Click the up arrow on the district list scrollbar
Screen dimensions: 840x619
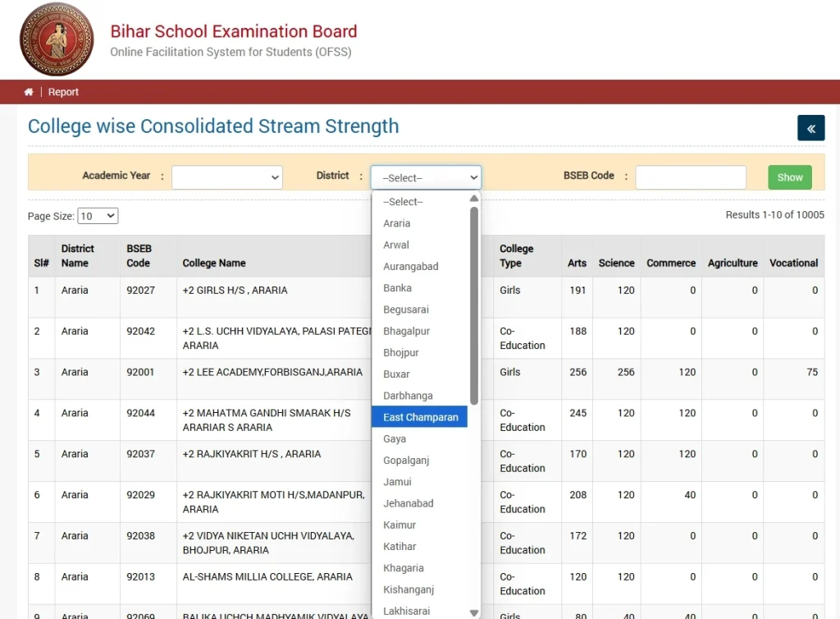(x=474, y=197)
